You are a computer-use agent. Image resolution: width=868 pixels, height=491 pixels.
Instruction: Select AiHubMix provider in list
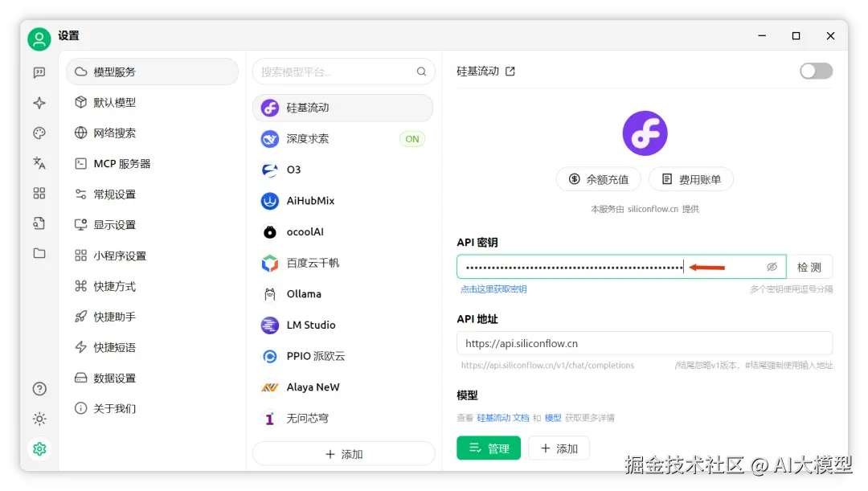pos(342,201)
